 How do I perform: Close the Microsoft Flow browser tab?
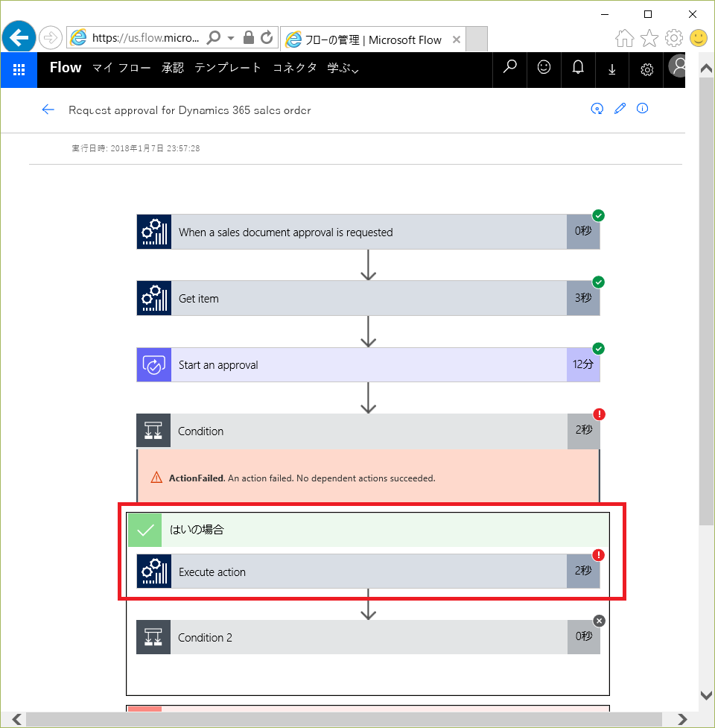(457, 39)
